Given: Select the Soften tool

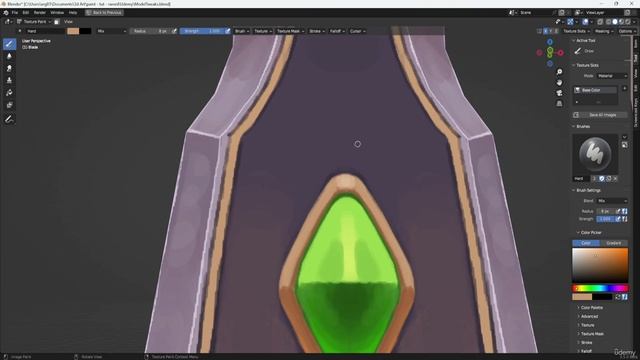Looking at the screenshot, I should coord(9,56).
